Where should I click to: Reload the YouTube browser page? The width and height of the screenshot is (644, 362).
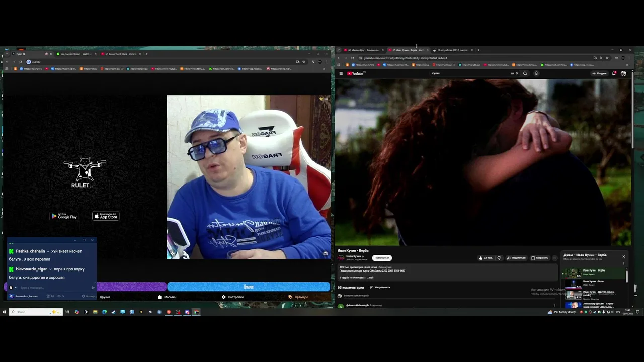352,58
